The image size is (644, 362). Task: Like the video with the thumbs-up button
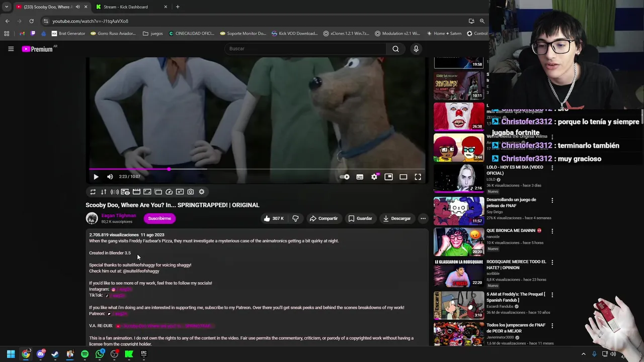point(273,218)
